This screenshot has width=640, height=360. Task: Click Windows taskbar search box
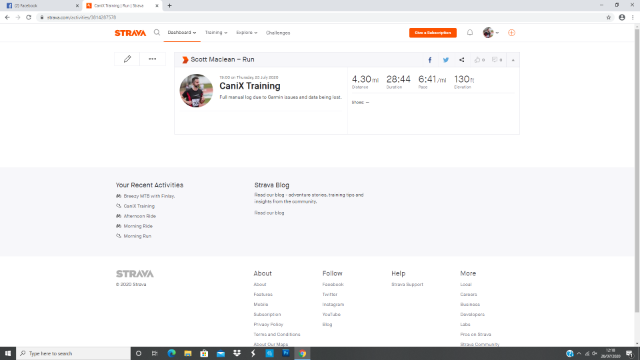(73, 353)
